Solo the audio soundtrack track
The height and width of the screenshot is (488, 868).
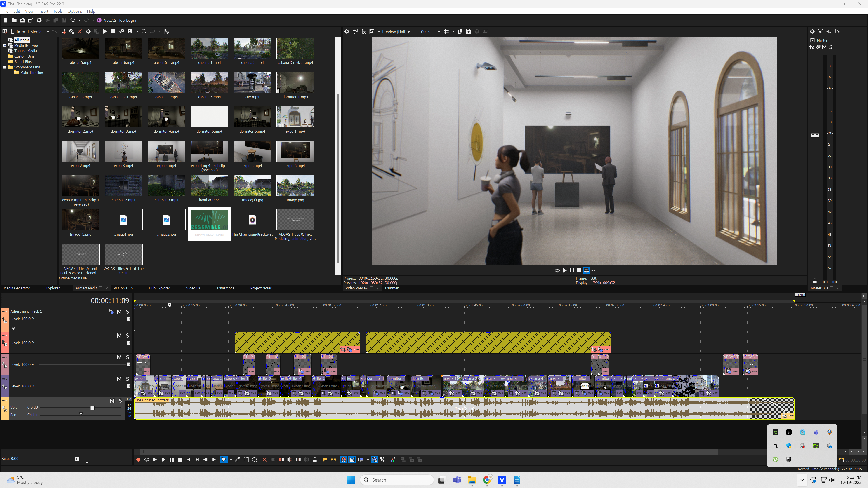click(x=120, y=400)
